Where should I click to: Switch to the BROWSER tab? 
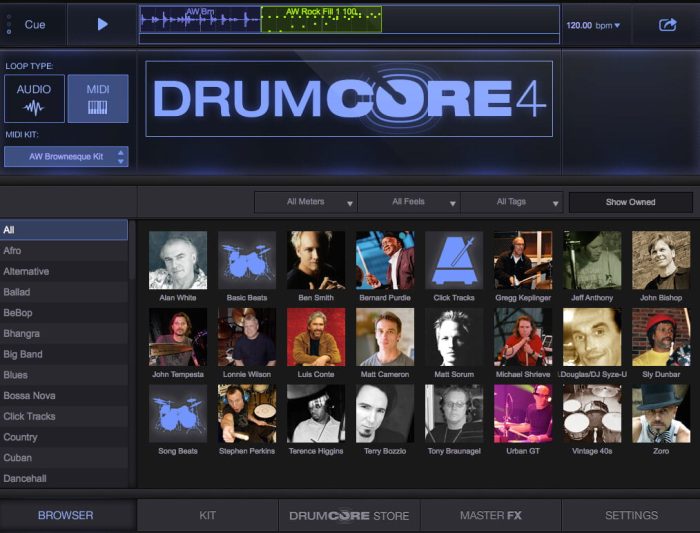66,515
